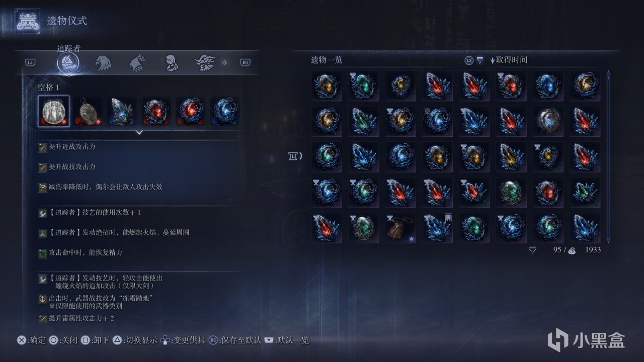644x362 pixels.
Task: Open the 取得时间 sort order option
Action: [509, 60]
